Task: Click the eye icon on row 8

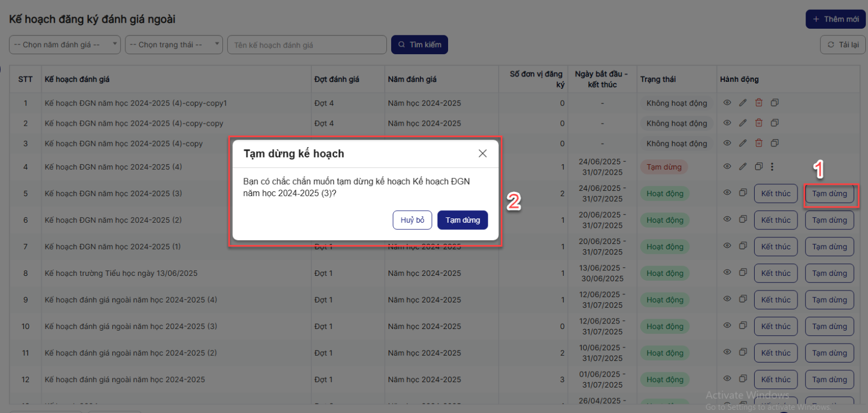Action: coord(727,272)
